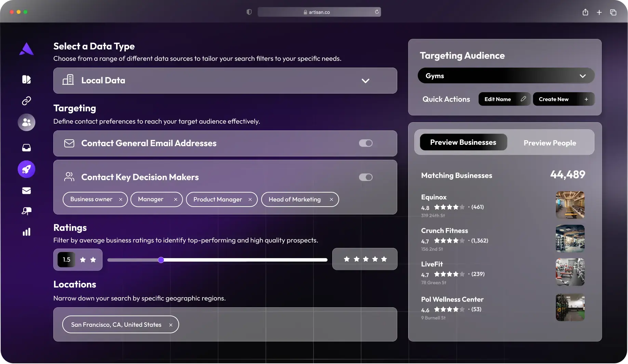
Task: Click the Create New button
Action: click(x=563, y=99)
